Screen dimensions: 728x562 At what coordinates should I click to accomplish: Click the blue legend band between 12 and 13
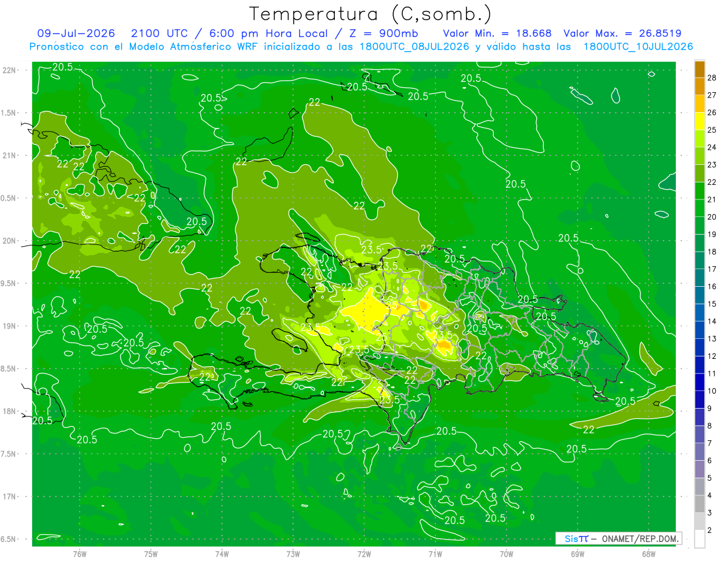(699, 348)
